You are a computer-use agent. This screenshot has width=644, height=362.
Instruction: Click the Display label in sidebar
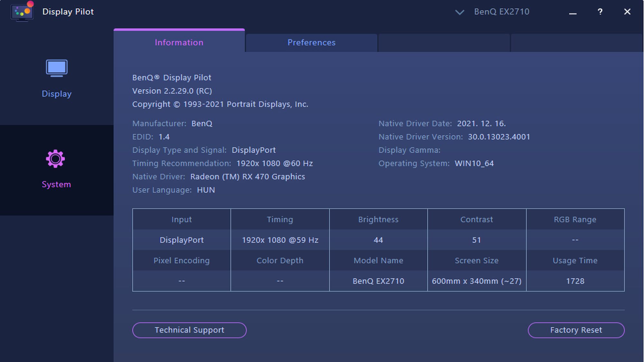tap(57, 94)
